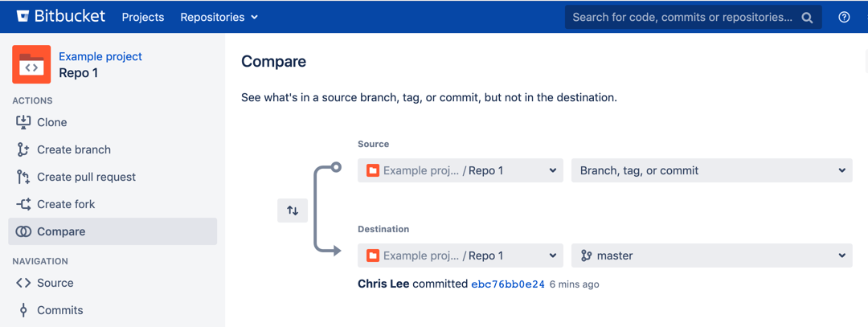Click the Clone icon in sidebar
The width and height of the screenshot is (868, 327).
click(x=23, y=122)
